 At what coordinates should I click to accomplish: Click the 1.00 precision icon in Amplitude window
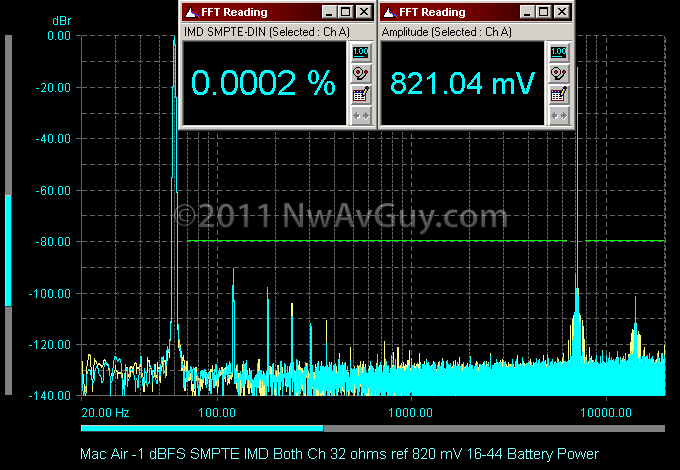click(559, 52)
